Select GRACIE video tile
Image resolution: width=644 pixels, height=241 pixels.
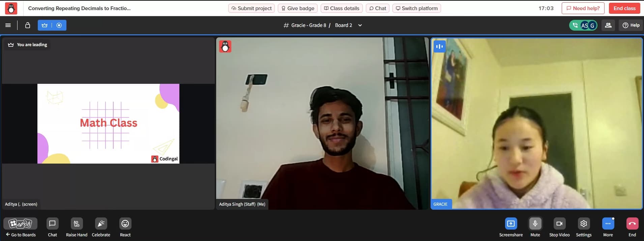click(x=537, y=123)
